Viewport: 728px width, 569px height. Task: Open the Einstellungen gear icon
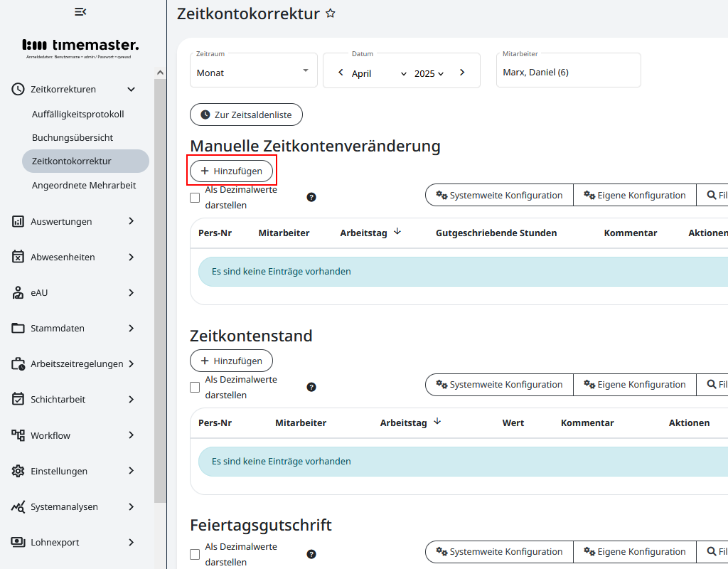(x=19, y=471)
